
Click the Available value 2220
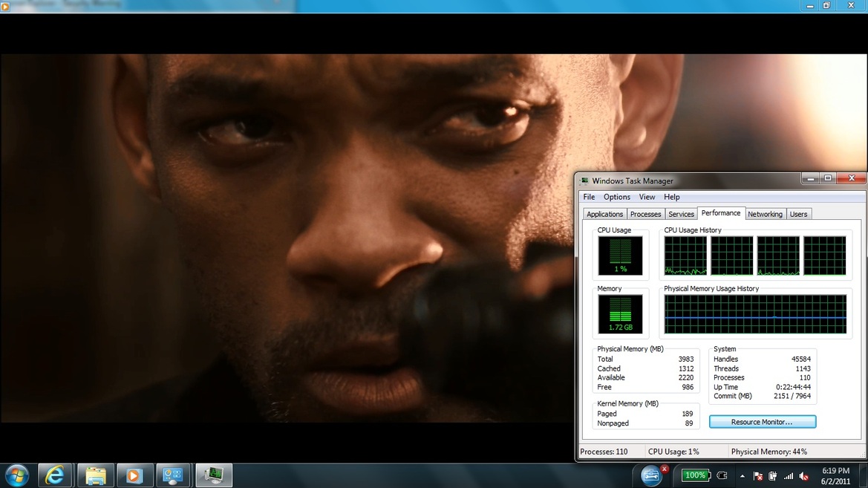686,377
